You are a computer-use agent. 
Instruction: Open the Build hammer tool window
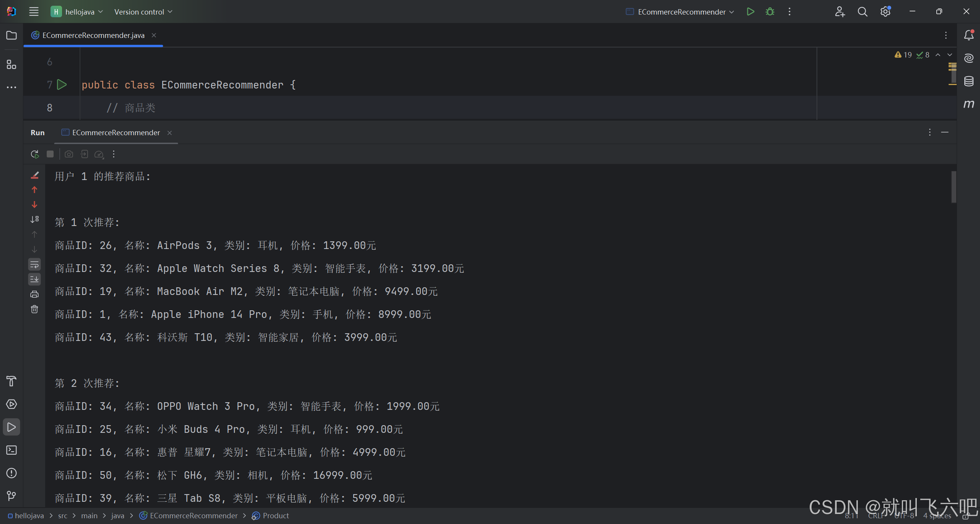click(x=11, y=381)
